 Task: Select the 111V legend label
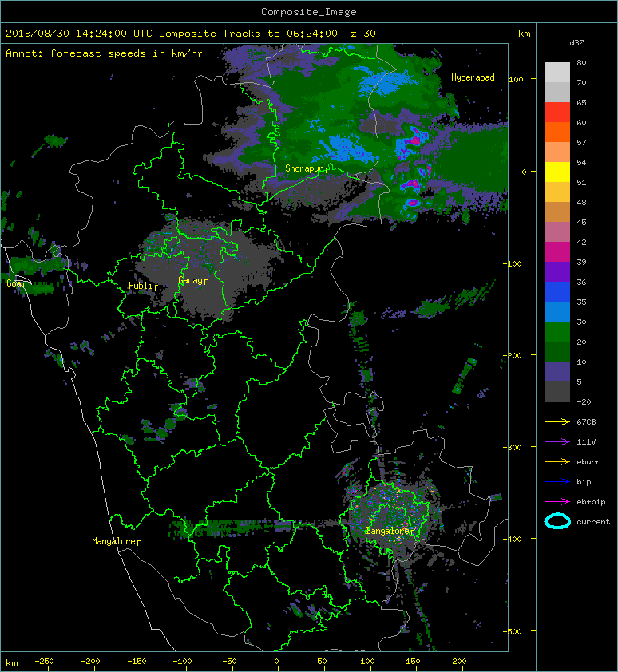tap(586, 442)
